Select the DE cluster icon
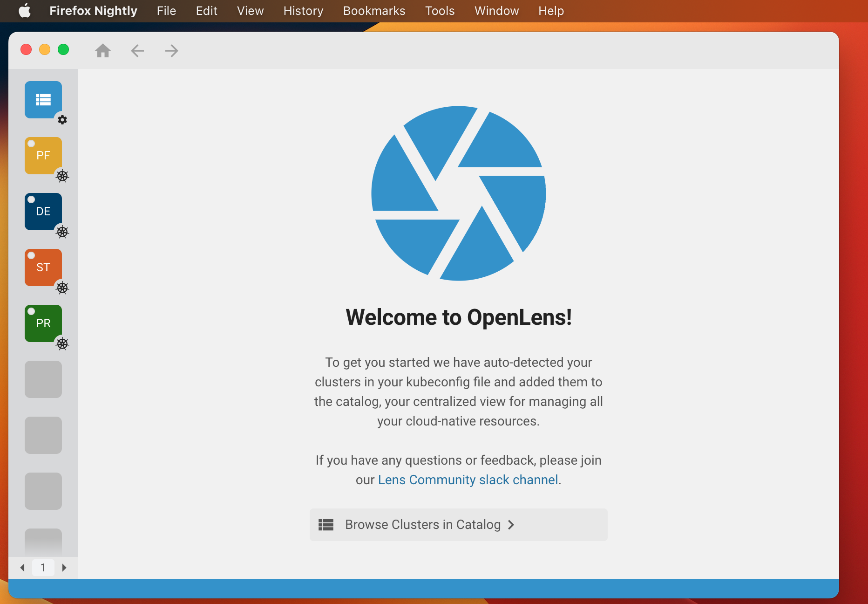Screen dimensions: 868x604 click(x=43, y=211)
